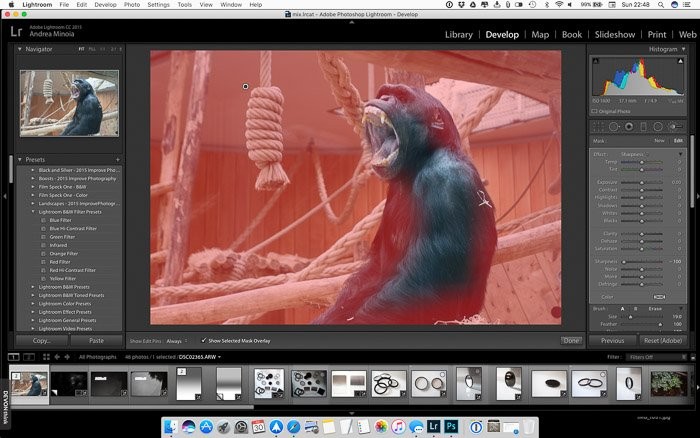Click Reset (Adobe) button
The width and height of the screenshot is (700, 438).
[663, 340]
